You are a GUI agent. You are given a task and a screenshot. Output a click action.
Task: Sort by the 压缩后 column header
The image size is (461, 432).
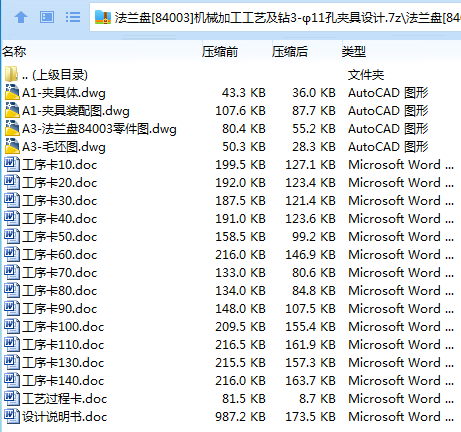point(290,52)
